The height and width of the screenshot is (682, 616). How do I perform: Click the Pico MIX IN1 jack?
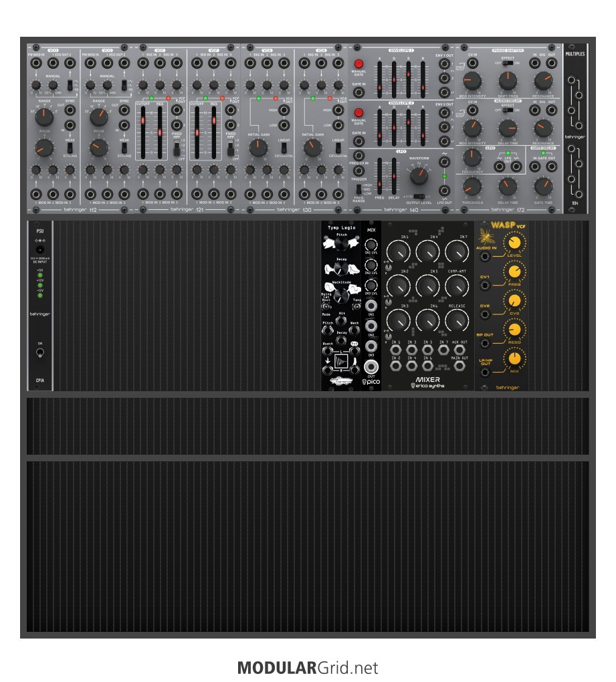click(371, 306)
